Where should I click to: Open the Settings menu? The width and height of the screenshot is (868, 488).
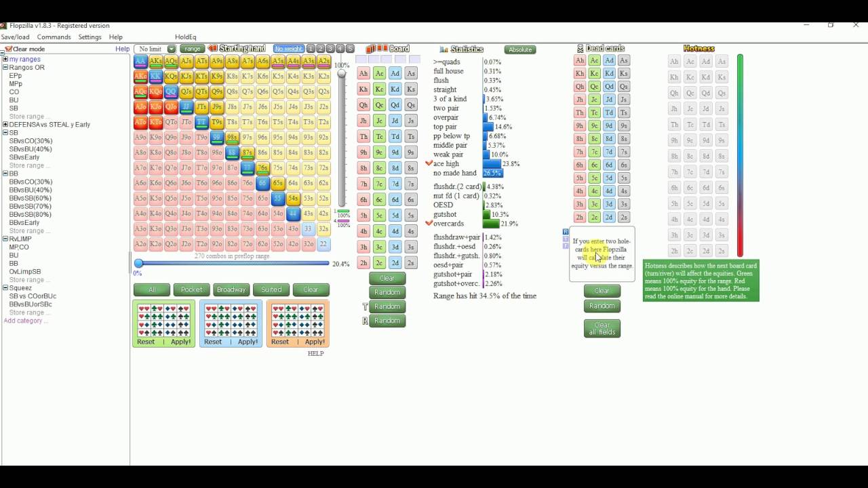tap(90, 37)
